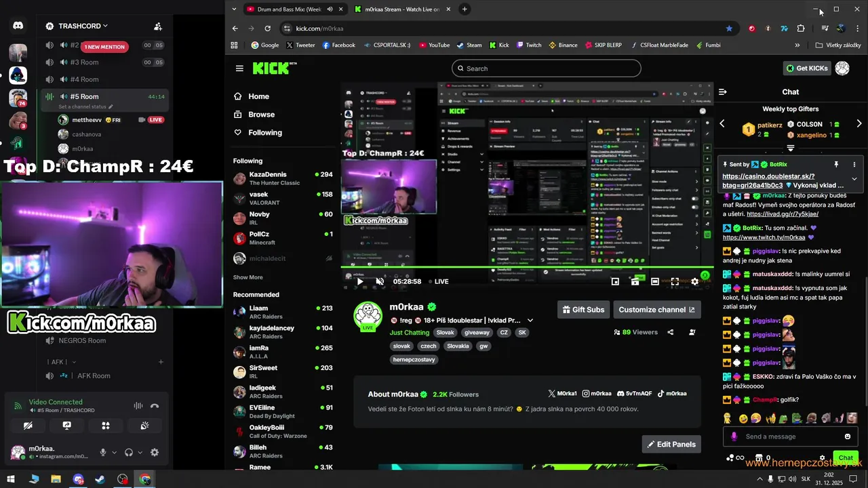This screenshot has height=488, width=868.
Task: Open Discord activities button
Action: pyautogui.click(x=106, y=426)
